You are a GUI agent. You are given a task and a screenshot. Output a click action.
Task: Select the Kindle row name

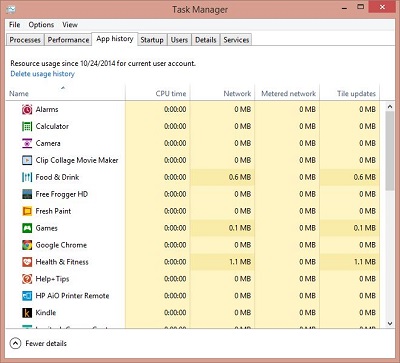tap(46, 313)
